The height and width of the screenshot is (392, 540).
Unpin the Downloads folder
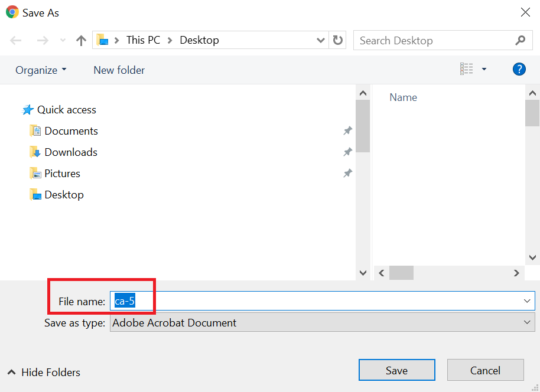pos(347,152)
